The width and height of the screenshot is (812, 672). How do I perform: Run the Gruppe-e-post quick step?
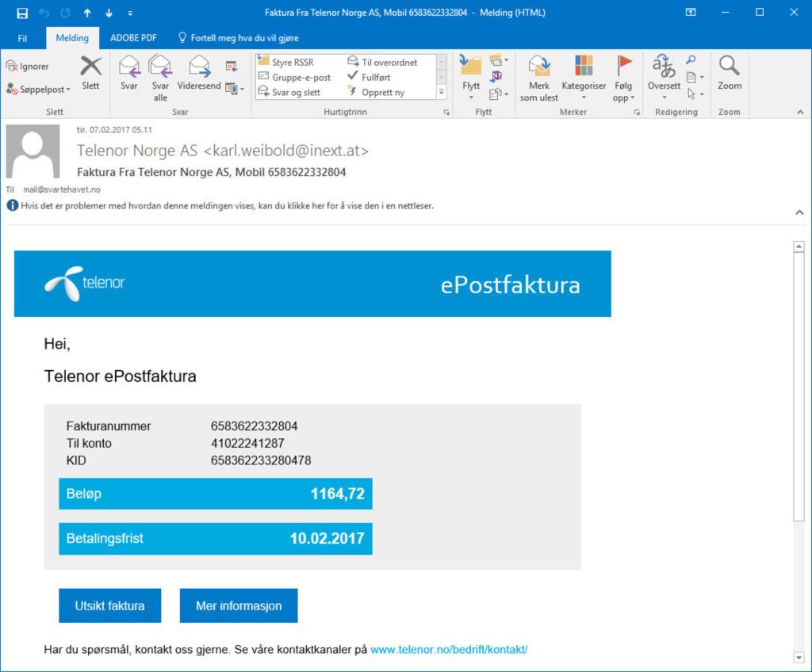coord(295,77)
